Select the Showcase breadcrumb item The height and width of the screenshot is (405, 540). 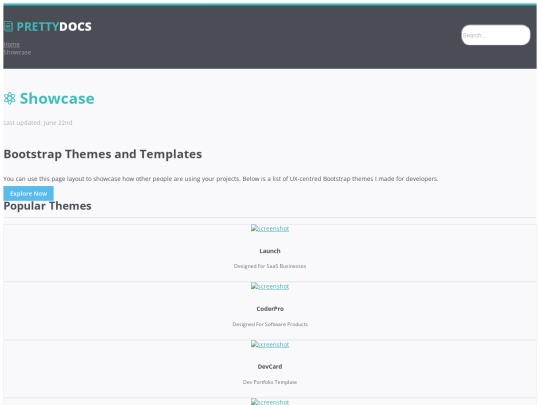[17, 53]
